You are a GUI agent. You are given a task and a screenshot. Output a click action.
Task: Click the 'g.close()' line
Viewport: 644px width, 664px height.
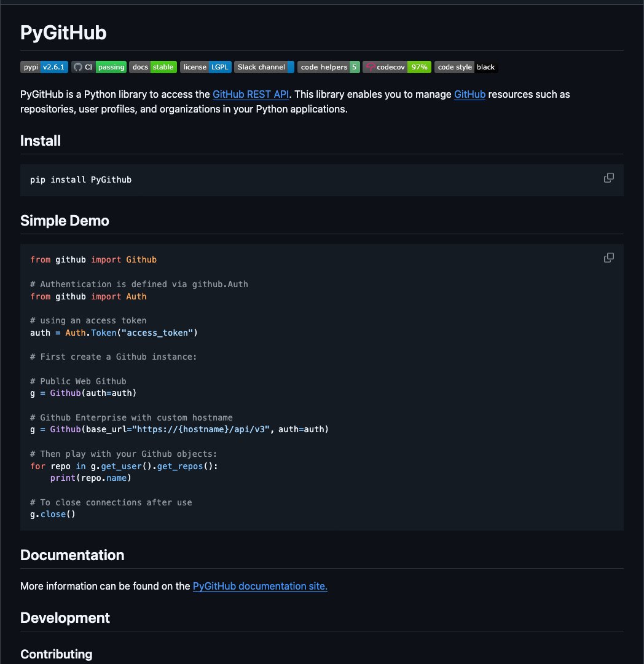[x=53, y=514]
